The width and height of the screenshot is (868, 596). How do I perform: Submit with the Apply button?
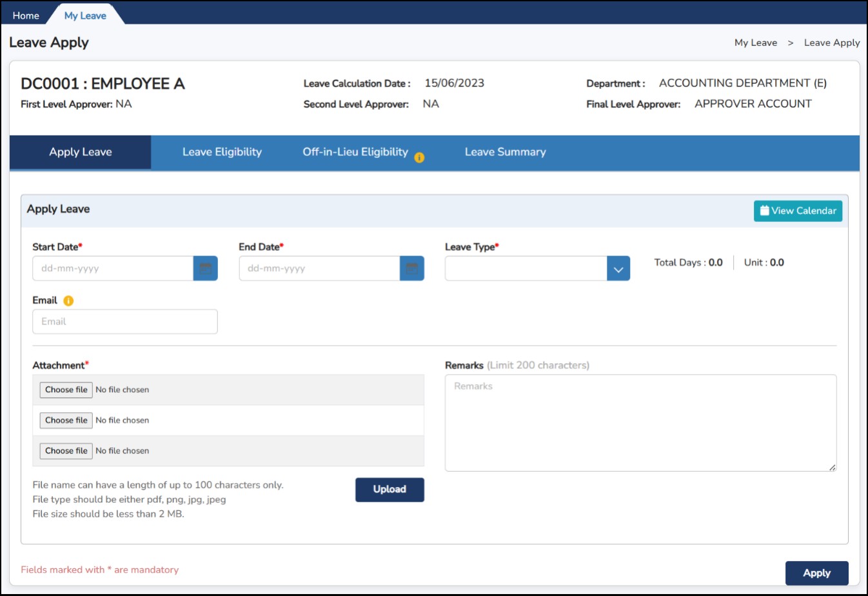(816, 573)
